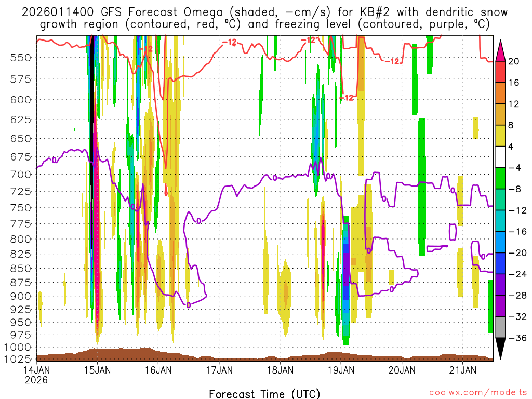Click the gray -32 to -36 colorbar segment
Image resolution: width=532 pixels, height=399 pixels.
pos(500,327)
